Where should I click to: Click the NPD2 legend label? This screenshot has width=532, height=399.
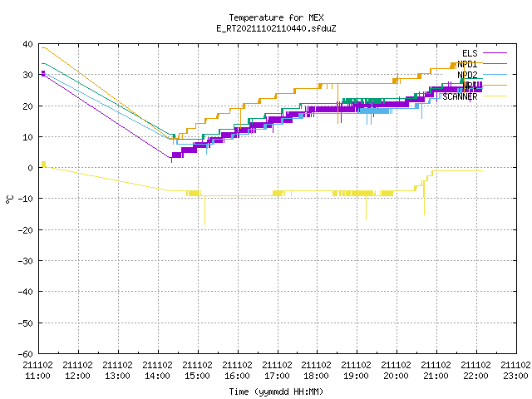coord(467,75)
